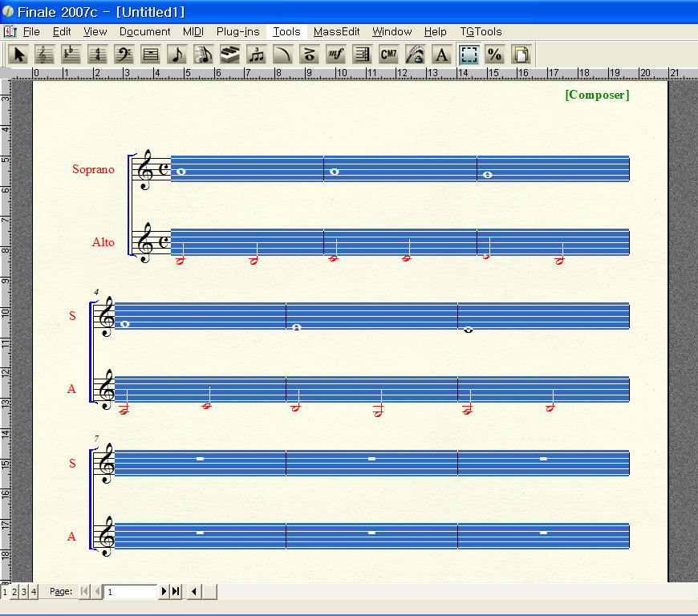This screenshot has width=698, height=616.
Task: Open the MassEdit menu
Action: point(336,32)
